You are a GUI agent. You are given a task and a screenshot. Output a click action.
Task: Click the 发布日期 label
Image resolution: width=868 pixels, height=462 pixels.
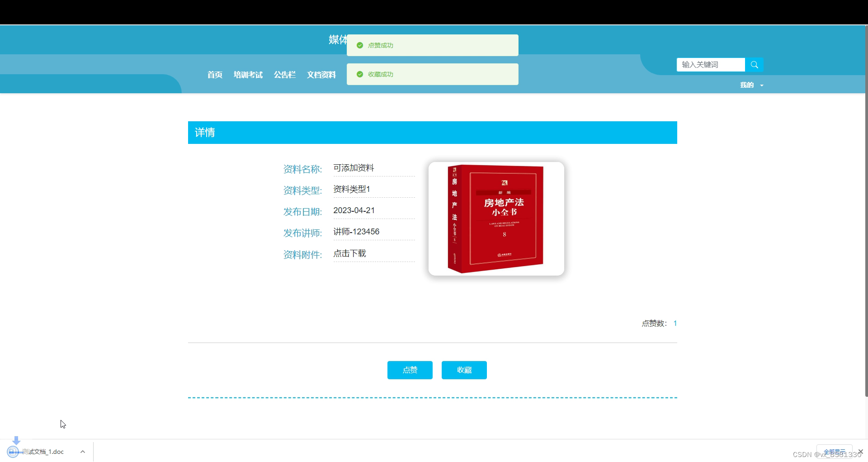click(x=302, y=212)
